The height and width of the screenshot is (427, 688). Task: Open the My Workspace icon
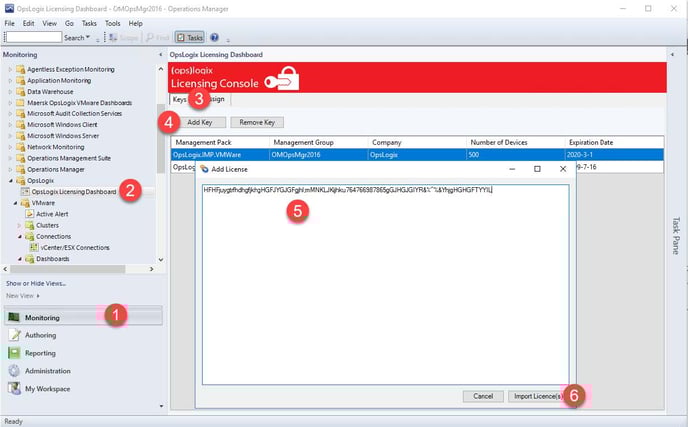14,388
